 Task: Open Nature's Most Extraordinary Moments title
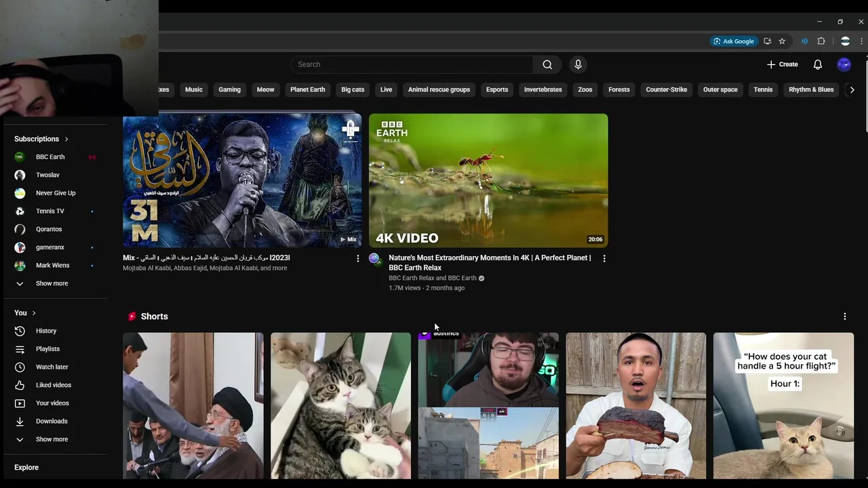pos(490,262)
